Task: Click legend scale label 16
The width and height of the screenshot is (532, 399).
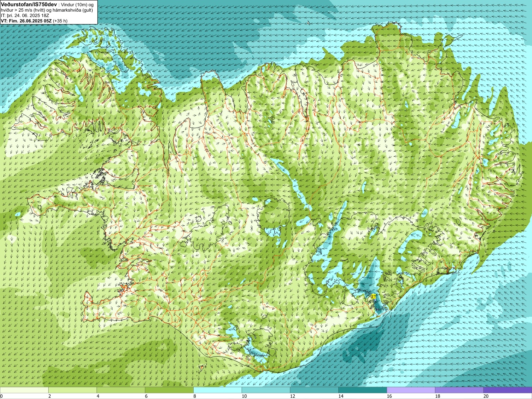Action: point(389,396)
